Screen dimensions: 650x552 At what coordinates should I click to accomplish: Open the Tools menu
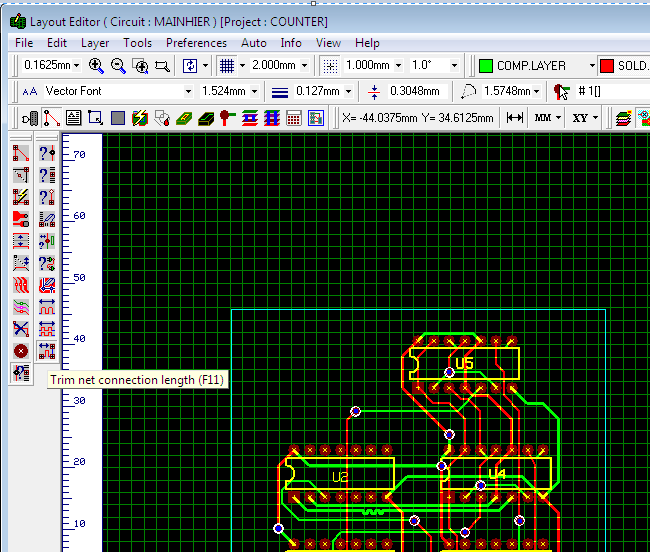[138, 43]
